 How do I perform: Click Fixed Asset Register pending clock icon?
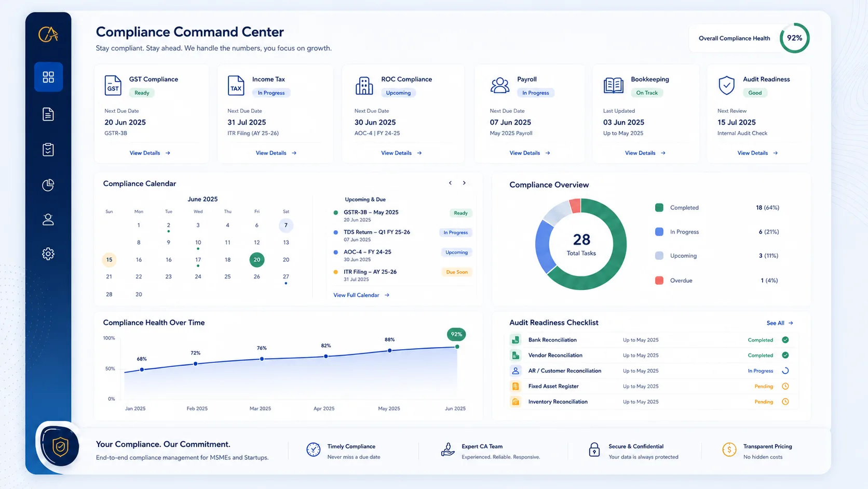(x=785, y=386)
